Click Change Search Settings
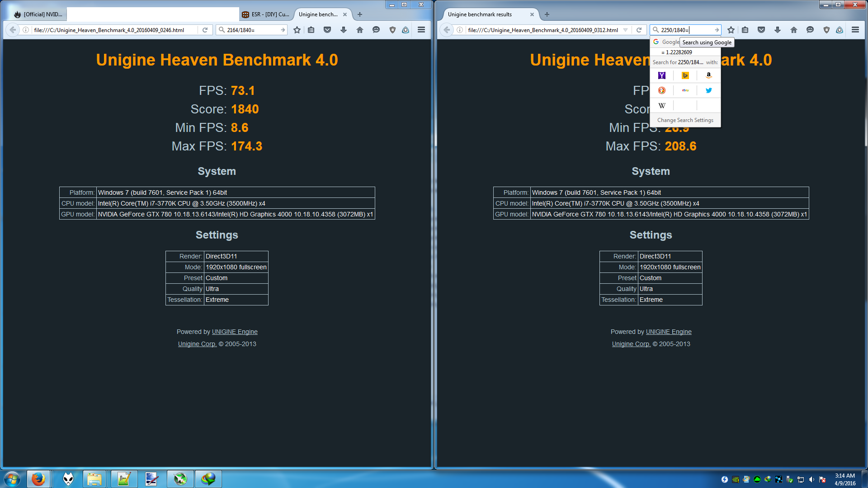Image resolution: width=868 pixels, height=488 pixels. (685, 120)
